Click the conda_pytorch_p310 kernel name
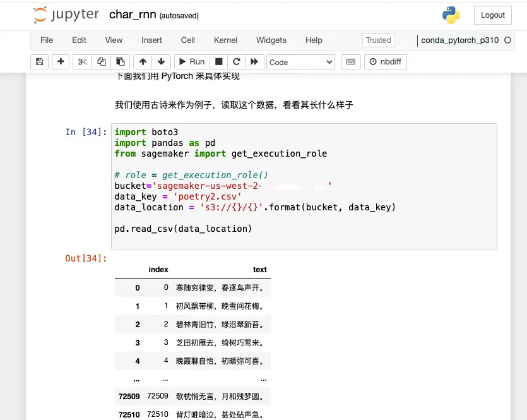Screen dimensions: 527x420 tap(459, 40)
